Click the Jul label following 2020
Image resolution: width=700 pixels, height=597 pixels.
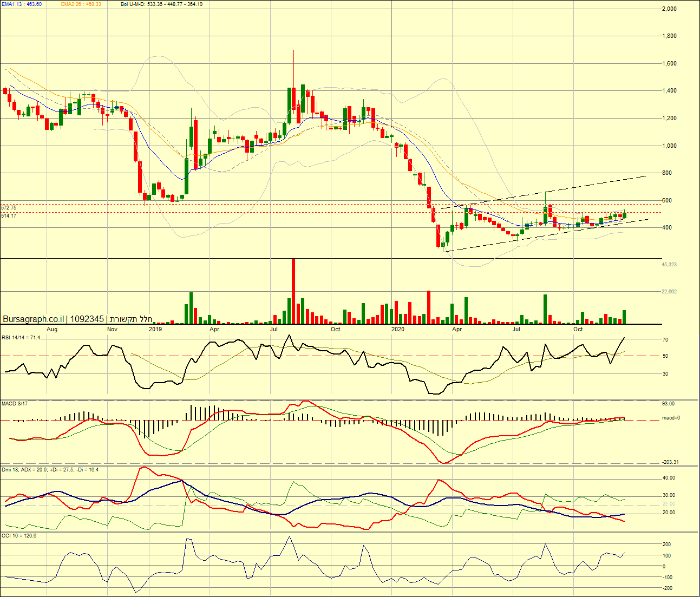[517, 329]
